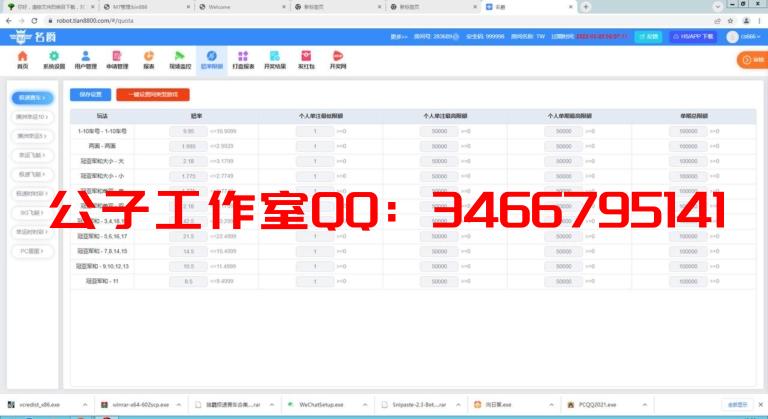The width and height of the screenshot is (768, 419).
Task: Edit odds field for 两面 - 两面 row
Action: 188,146
